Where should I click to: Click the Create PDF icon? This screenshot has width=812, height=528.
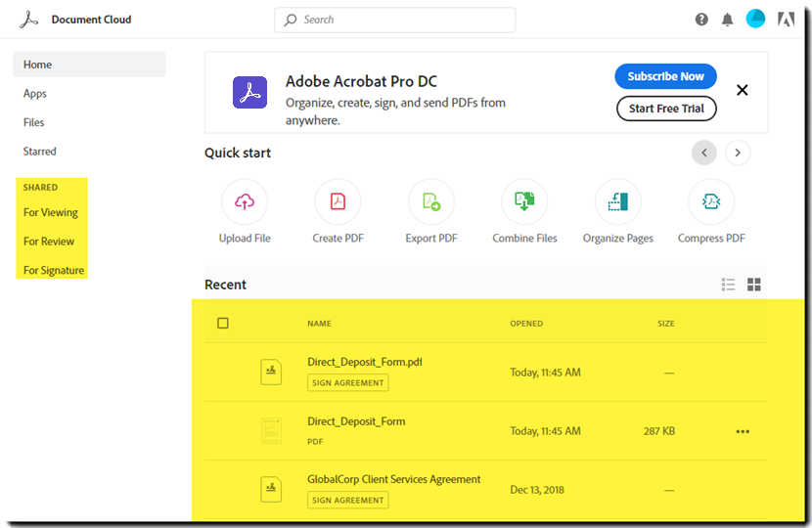coord(338,201)
